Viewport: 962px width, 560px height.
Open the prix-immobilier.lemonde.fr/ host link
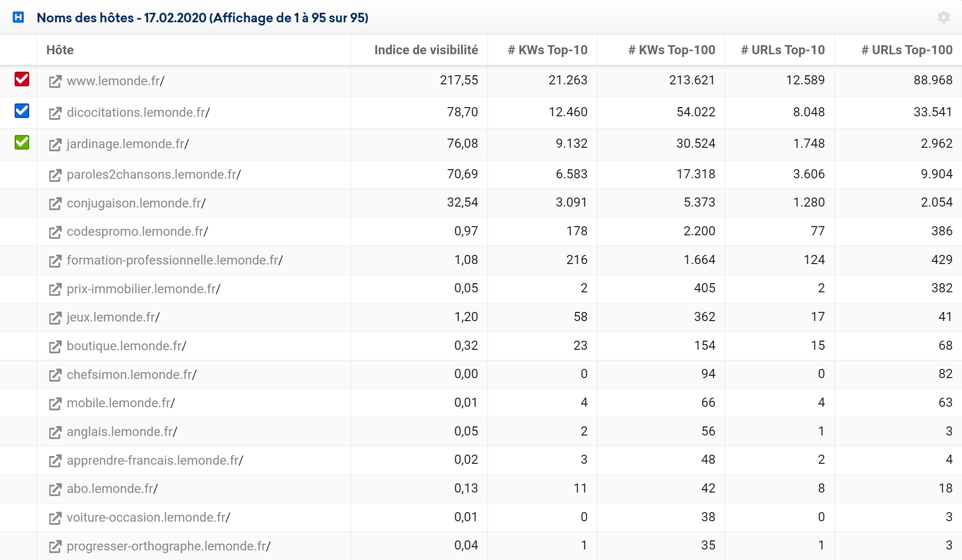pyautogui.click(x=143, y=289)
